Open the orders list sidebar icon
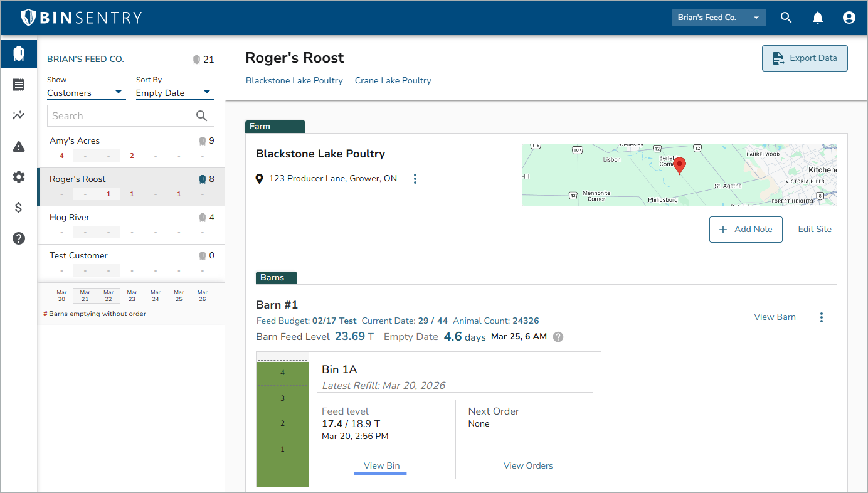Image resolution: width=868 pixels, height=493 pixels. pyautogui.click(x=19, y=85)
